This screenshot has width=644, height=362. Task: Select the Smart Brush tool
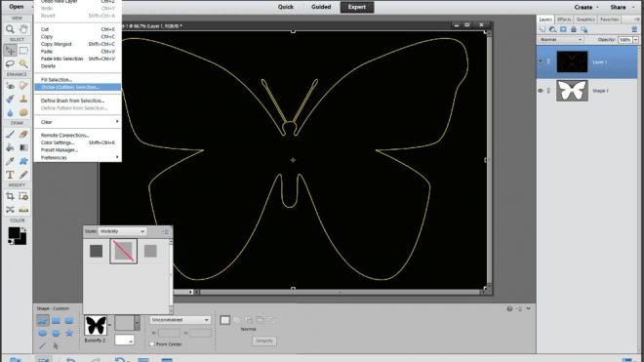(x=10, y=99)
